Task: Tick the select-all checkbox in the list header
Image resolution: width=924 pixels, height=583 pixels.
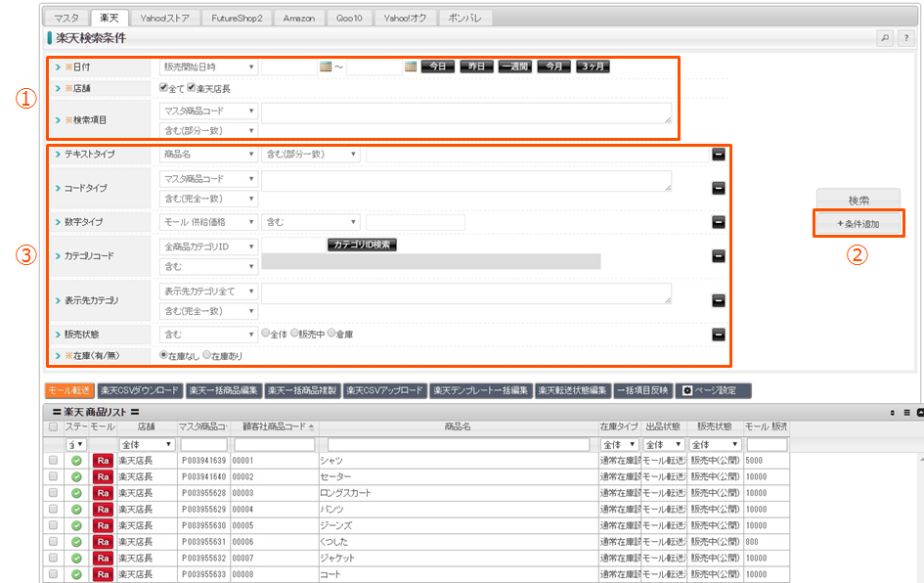Action: point(53,426)
